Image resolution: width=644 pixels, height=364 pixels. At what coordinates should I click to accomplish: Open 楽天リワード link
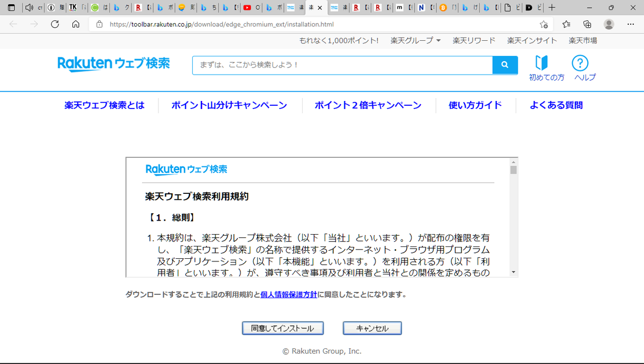(x=474, y=40)
